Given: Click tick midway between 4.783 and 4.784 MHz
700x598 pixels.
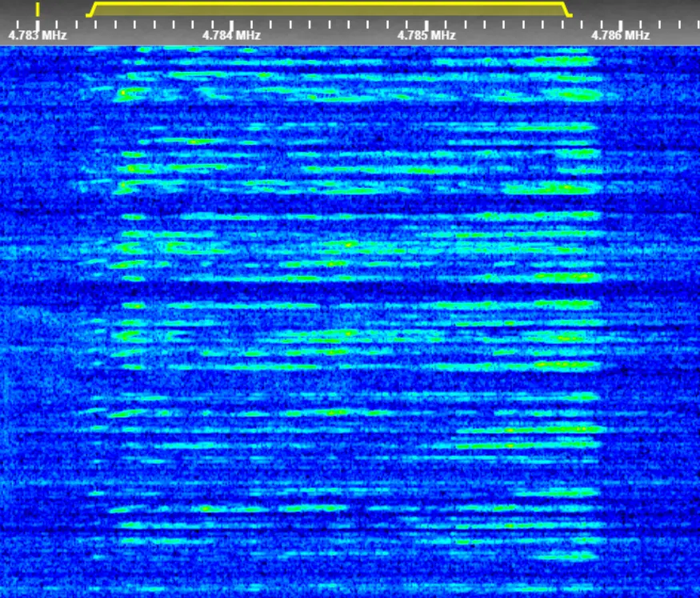Looking at the screenshot, I should coord(134,23).
